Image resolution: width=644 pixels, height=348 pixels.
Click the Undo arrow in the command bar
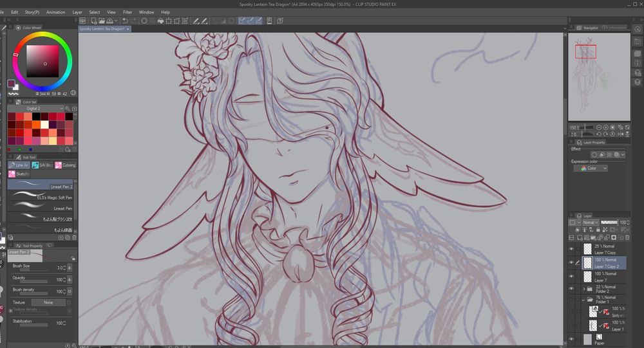pos(124,21)
